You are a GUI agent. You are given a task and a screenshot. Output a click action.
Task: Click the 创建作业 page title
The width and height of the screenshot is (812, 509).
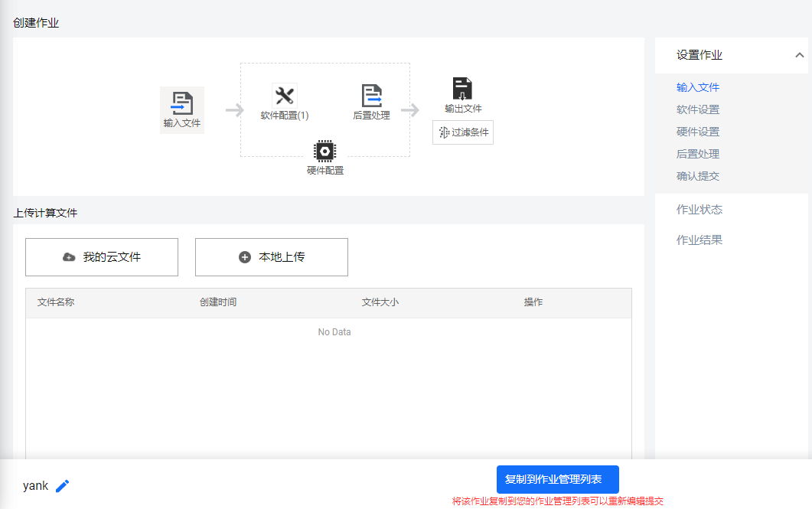click(x=36, y=23)
